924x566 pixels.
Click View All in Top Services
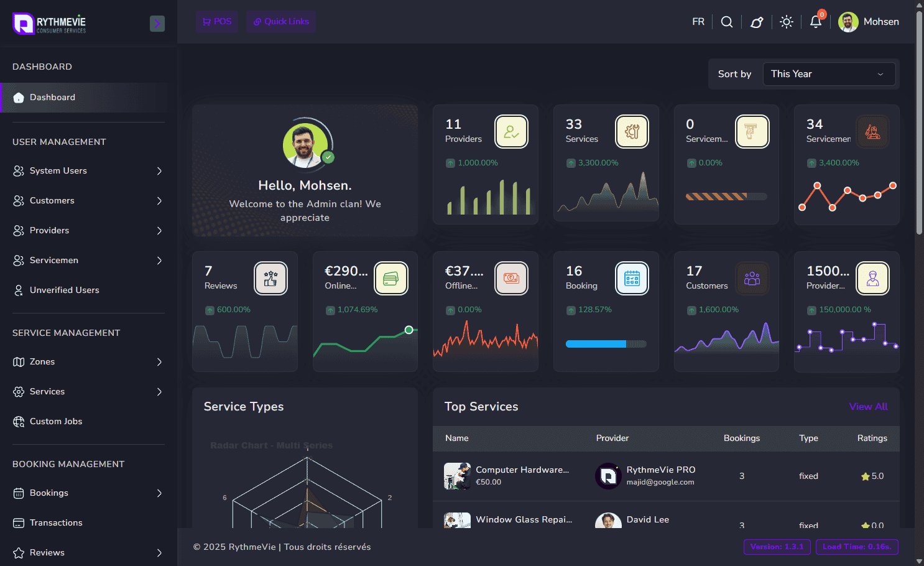click(x=868, y=407)
